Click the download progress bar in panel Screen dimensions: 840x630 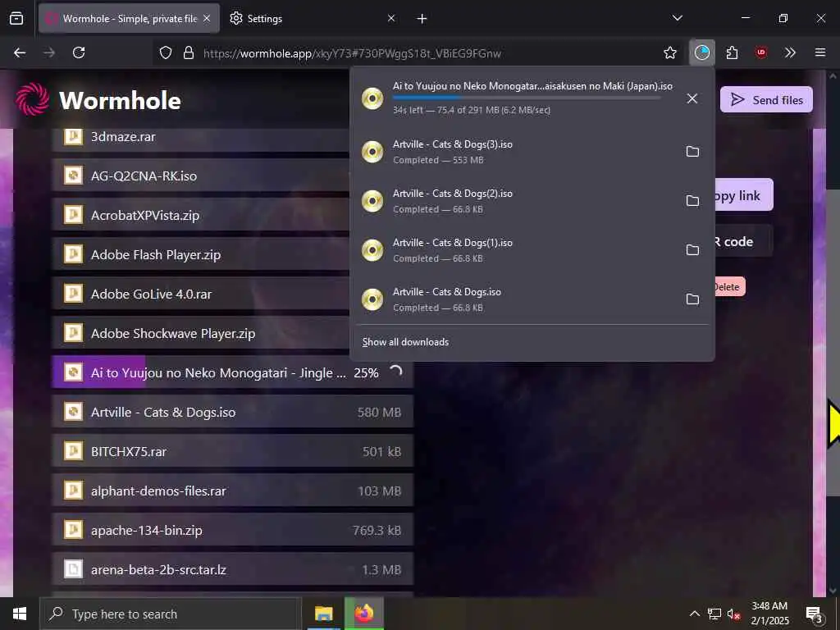pos(526,98)
